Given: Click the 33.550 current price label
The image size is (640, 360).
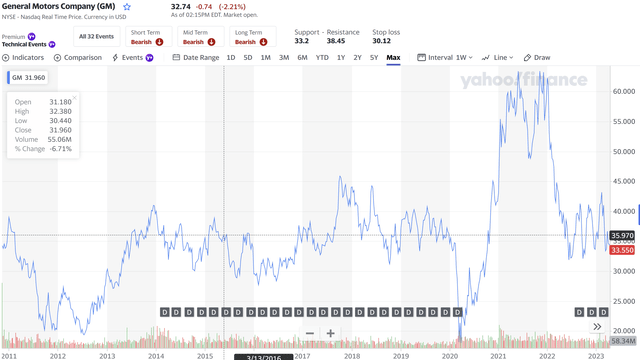Looking at the screenshot, I should (x=622, y=250).
